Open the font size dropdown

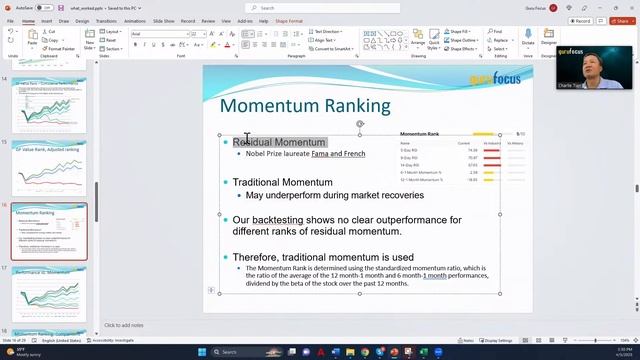pyautogui.click(x=204, y=34)
